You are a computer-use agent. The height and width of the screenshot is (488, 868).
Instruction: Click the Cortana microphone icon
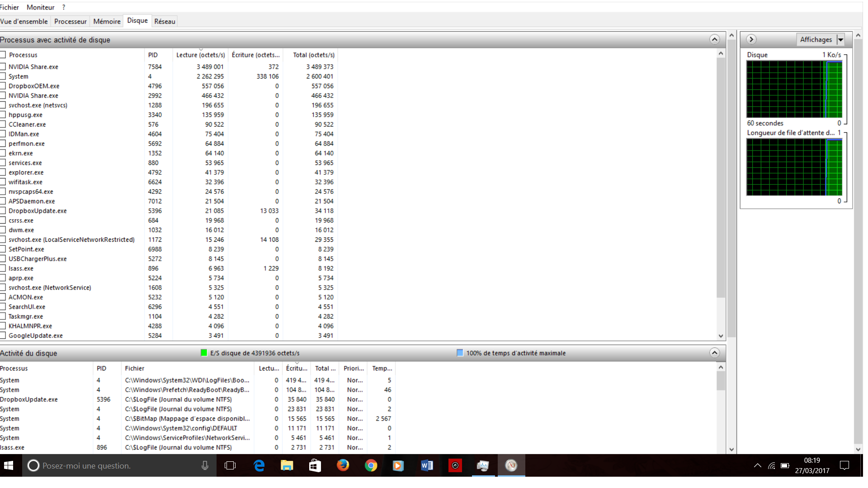[x=205, y=465]
